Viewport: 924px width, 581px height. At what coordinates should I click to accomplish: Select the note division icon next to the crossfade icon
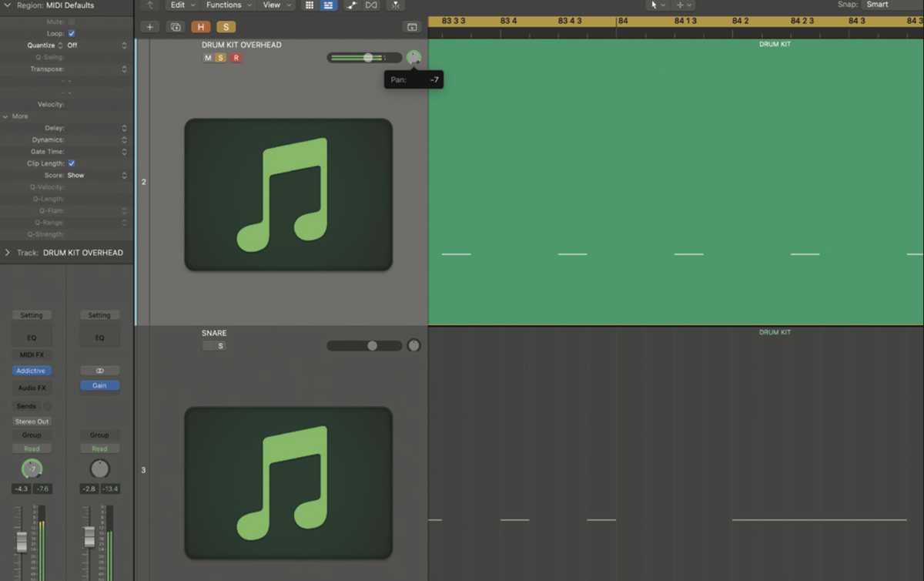(x=395, y=5)
